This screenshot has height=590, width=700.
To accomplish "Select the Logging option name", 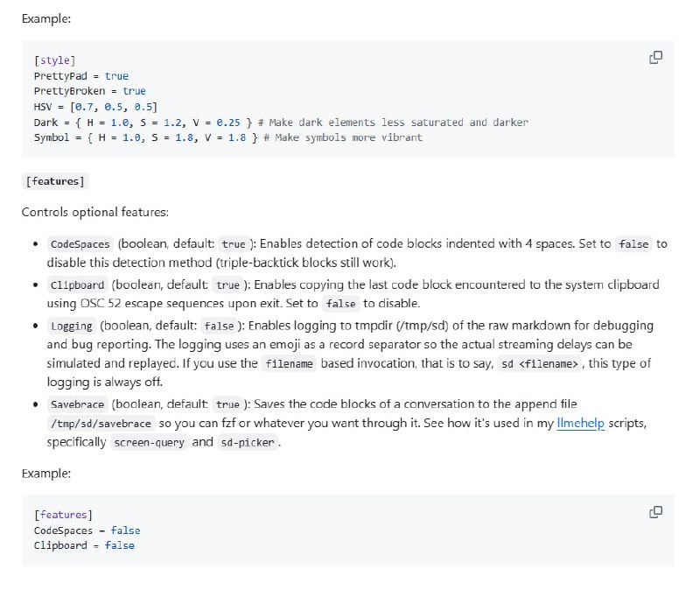I will (71, 326).
